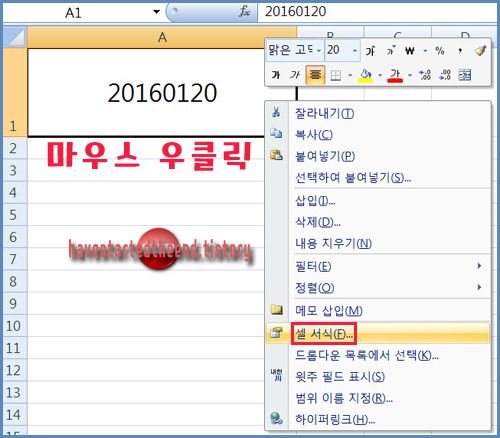This screenshot has width=500, height=438.
Task: Expand the 정렬(O) submenu arrow
Action: click(479, 287)
